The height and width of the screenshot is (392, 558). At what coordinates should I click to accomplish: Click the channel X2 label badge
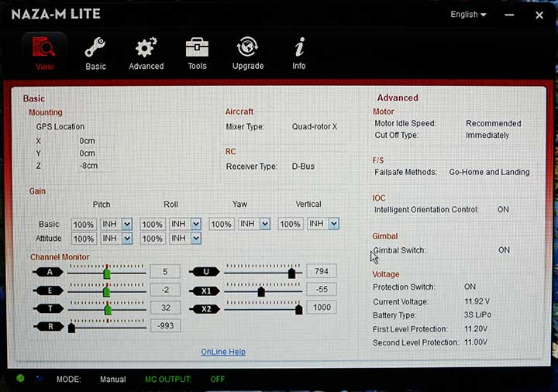[205, 309]
